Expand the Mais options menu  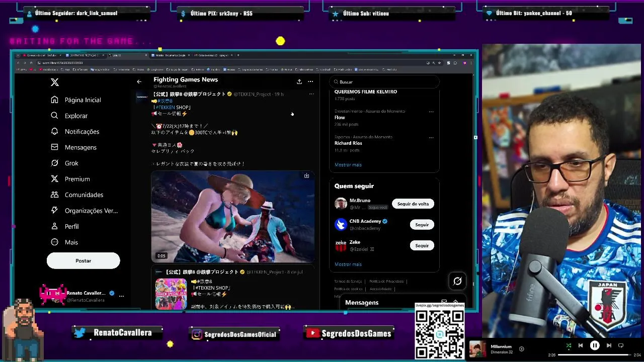point(64,242)
